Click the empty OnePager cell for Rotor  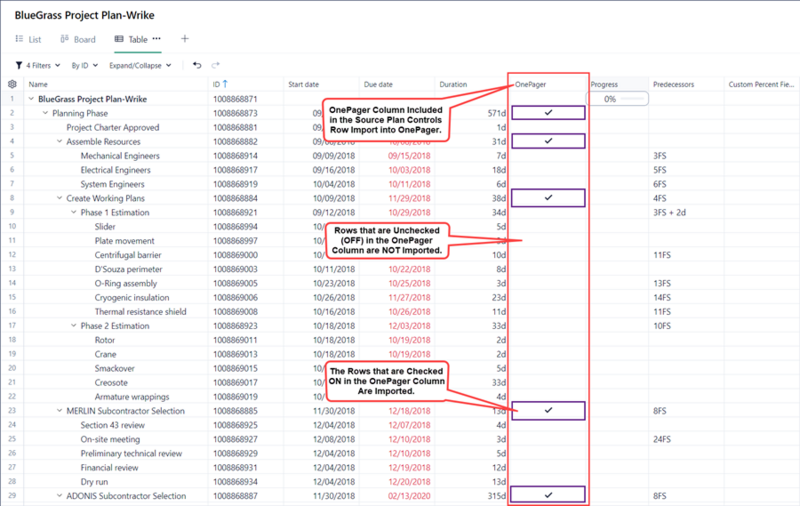pyautogui.click(x=548, y=340)
